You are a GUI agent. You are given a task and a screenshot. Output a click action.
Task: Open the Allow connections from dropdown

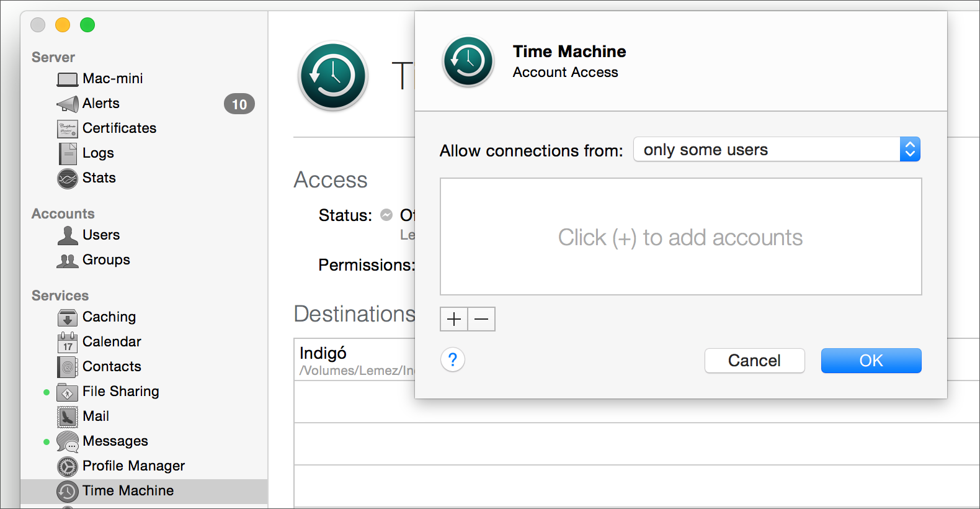pyautogui.click(x=777, y=150)
